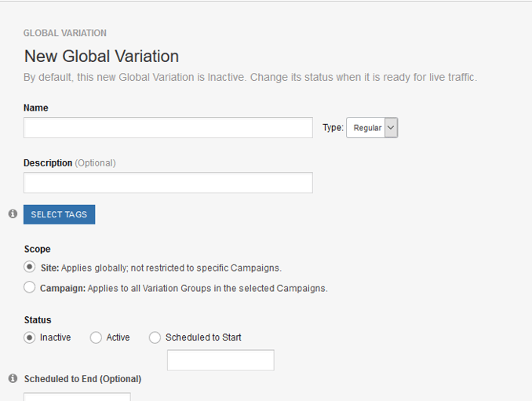This screenshot has width=532, height=401.
Task: Open the Type dropdown arrow
Action: [x=391, y=128]
